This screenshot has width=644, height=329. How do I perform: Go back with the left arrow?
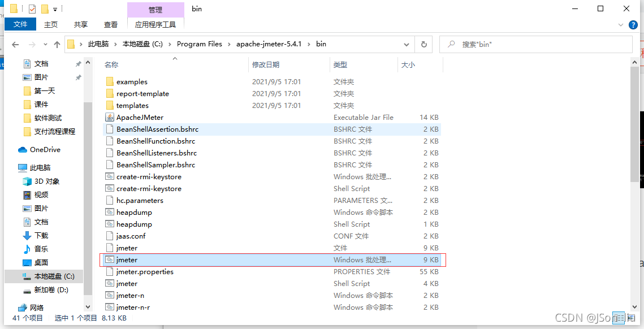point(15,44)
